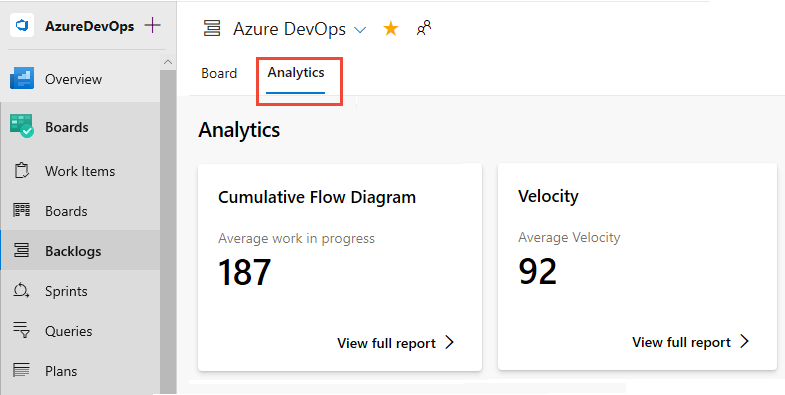Switch to the Board tab
The image size is (785, 395).
tap(219, 73)
